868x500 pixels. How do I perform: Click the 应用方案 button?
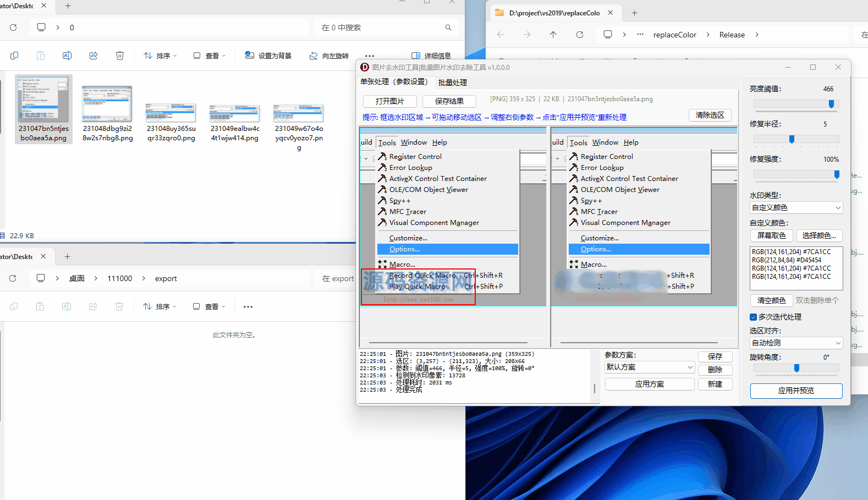click(x=650, y=384)
